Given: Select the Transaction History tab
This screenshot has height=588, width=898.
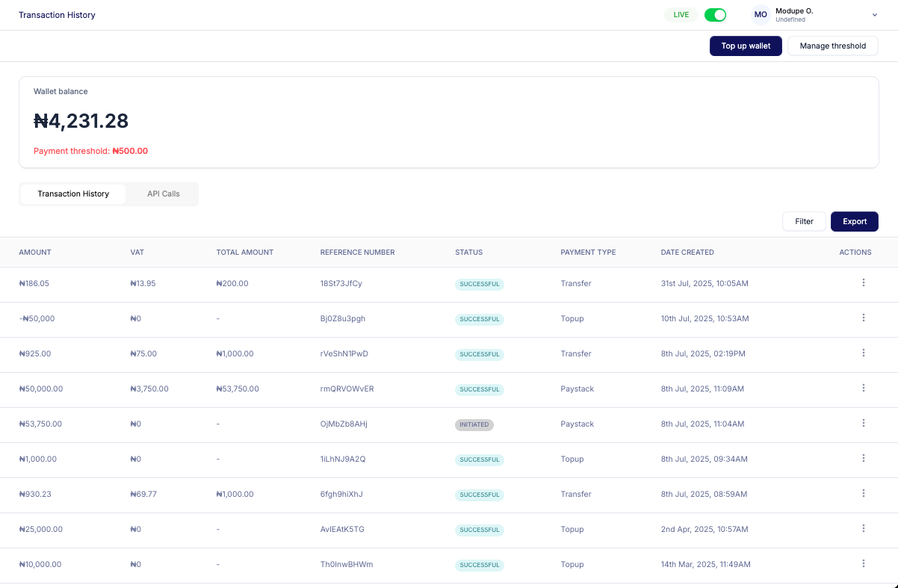Looking at the screenshot, I should click(73, 194).
